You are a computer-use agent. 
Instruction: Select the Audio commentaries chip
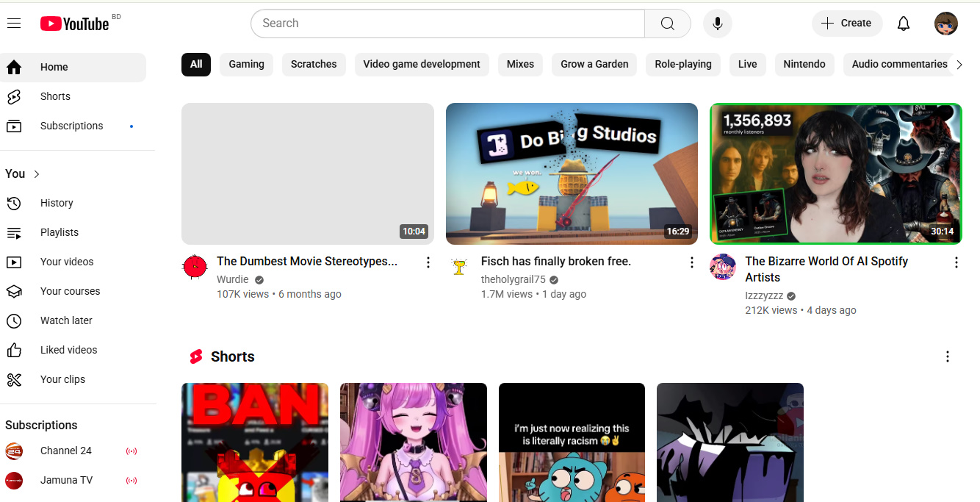899,65
